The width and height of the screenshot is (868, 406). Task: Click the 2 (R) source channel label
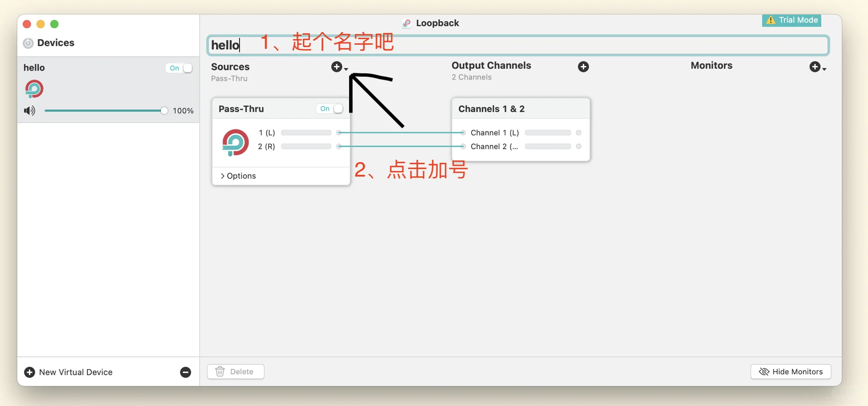(266, 146)
